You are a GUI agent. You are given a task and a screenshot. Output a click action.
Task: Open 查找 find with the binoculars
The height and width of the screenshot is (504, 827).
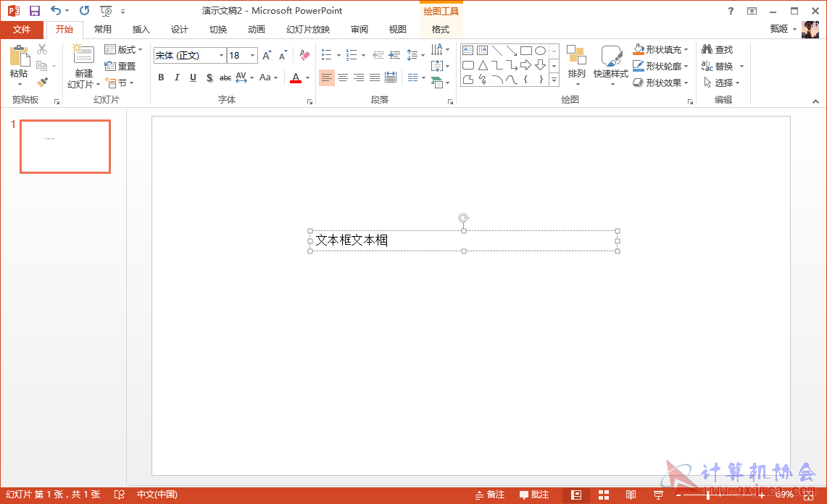point(718,49)
